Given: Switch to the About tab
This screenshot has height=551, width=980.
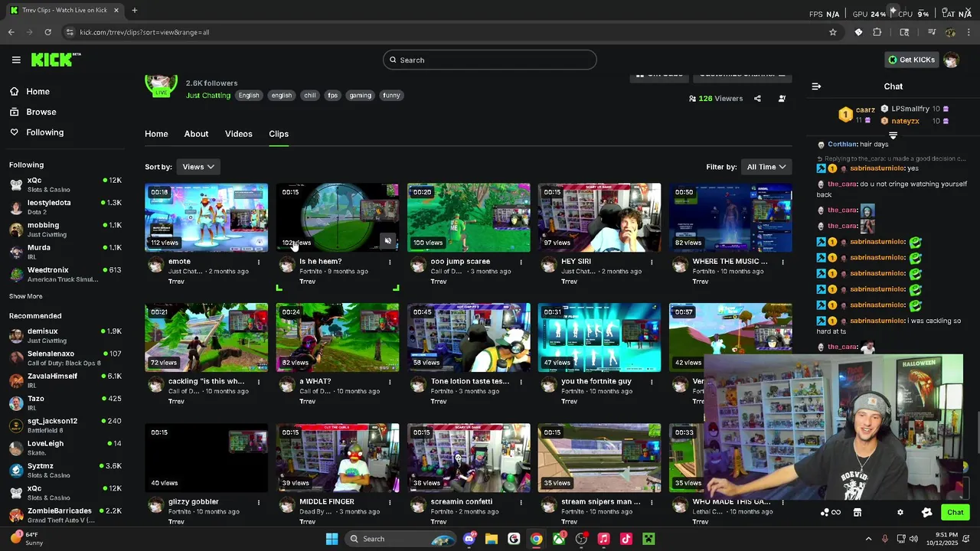Looking at the screenshot, I should [x=196, y=134].
